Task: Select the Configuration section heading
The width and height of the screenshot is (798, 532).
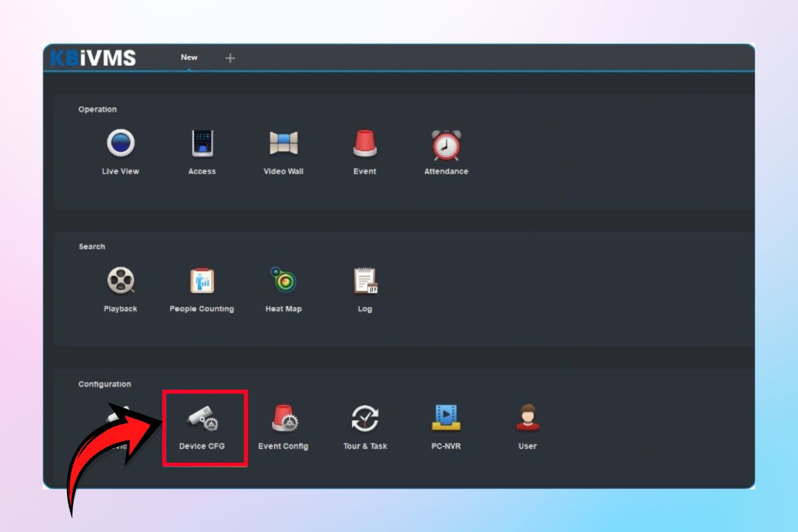Action: click(x=104, y=384)
